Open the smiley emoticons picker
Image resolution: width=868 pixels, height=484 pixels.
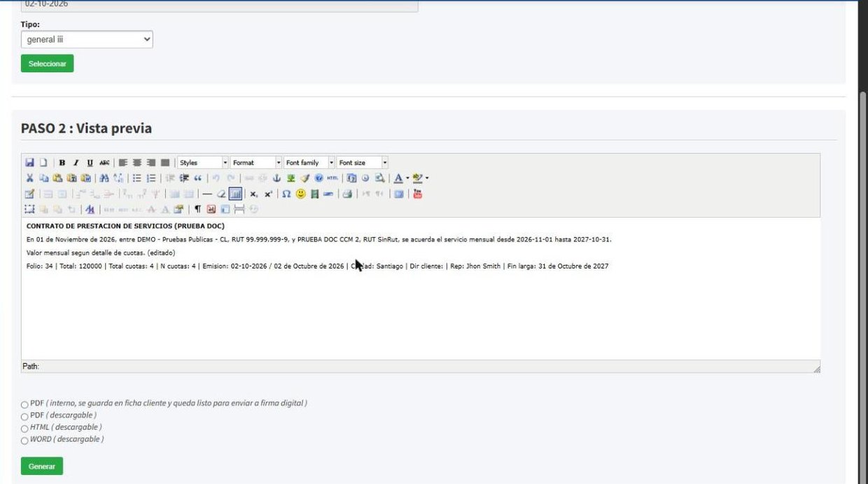[300, 194]
